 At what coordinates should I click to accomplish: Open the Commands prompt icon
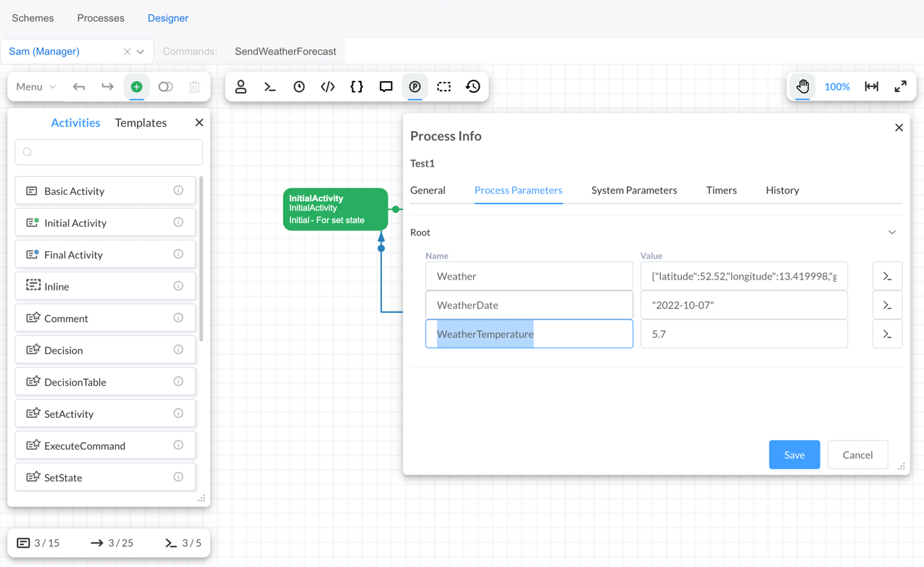pyautogui.click(x=270, y=87)
